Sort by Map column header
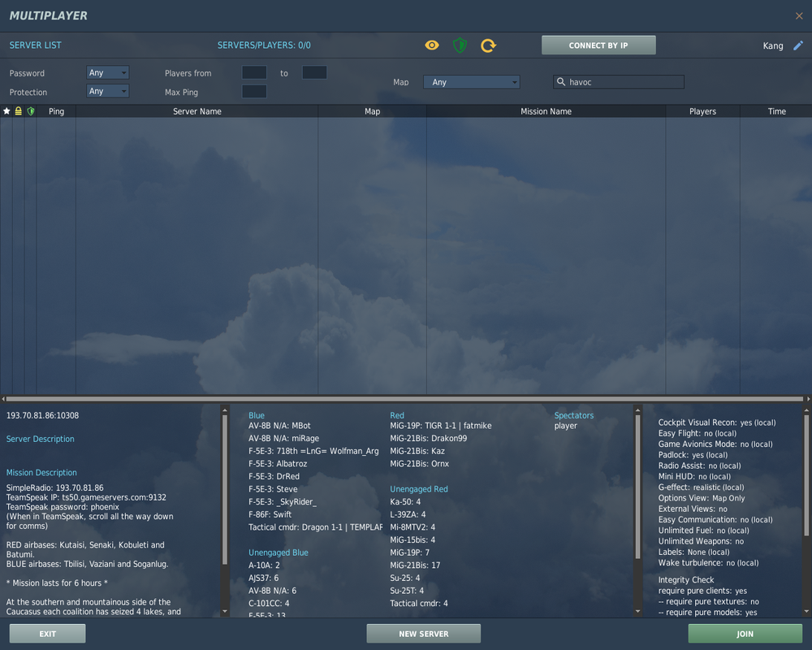This screenshot has height=650, width=812. click(x=373, y=111)
